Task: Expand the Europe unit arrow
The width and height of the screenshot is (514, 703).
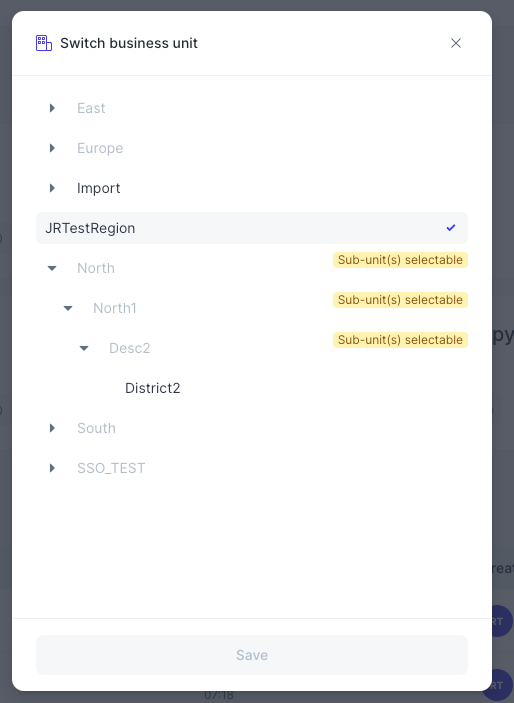Action: pyautogui.click(x=52, y=148)
